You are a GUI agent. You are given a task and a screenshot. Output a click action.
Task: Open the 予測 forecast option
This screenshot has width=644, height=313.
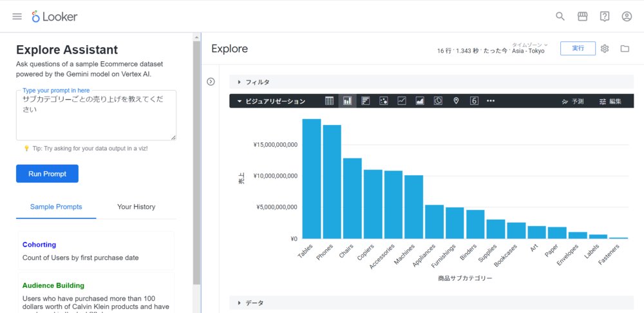coord(573,101)
